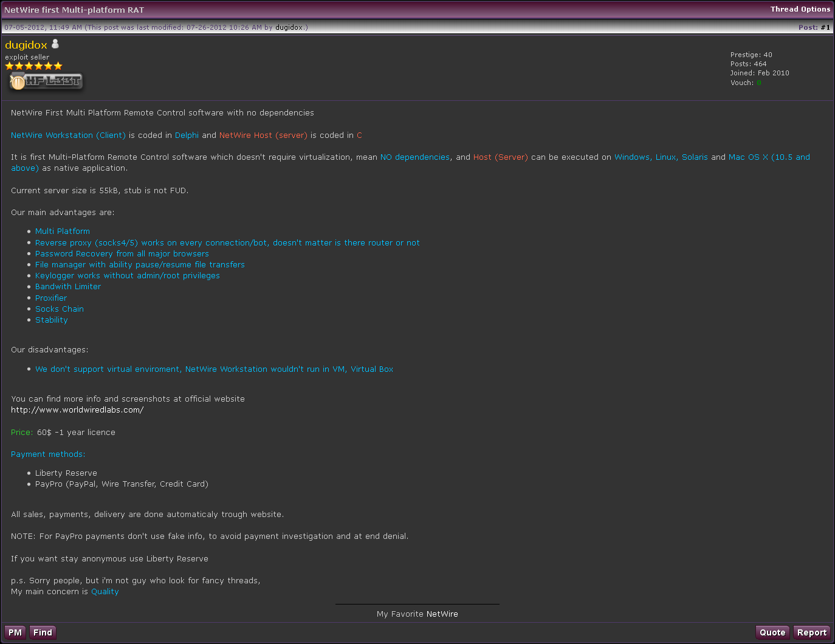Viewport: 835px width, 644px height.
Task: Select the 'exploit seller' user title
Action: 27,57
